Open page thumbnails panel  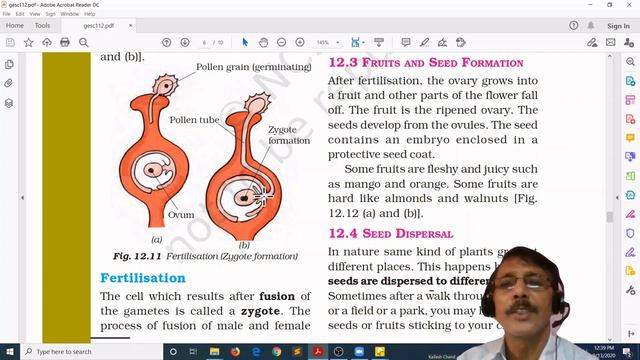pos(9,64)
